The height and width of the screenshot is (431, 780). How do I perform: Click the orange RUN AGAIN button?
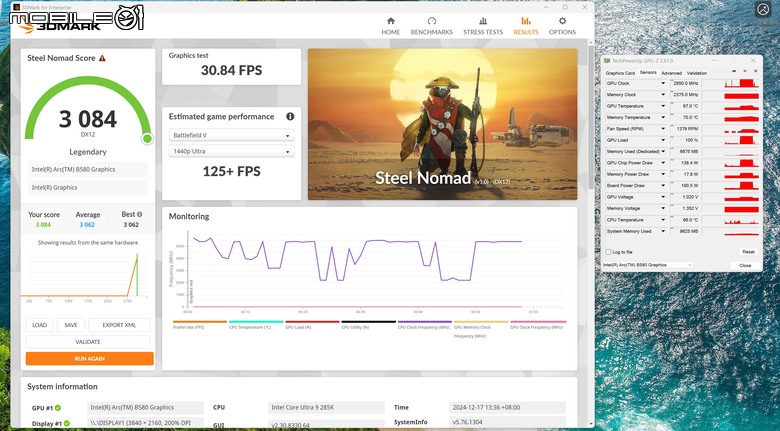pyautogui.click(x=90, y=359)
